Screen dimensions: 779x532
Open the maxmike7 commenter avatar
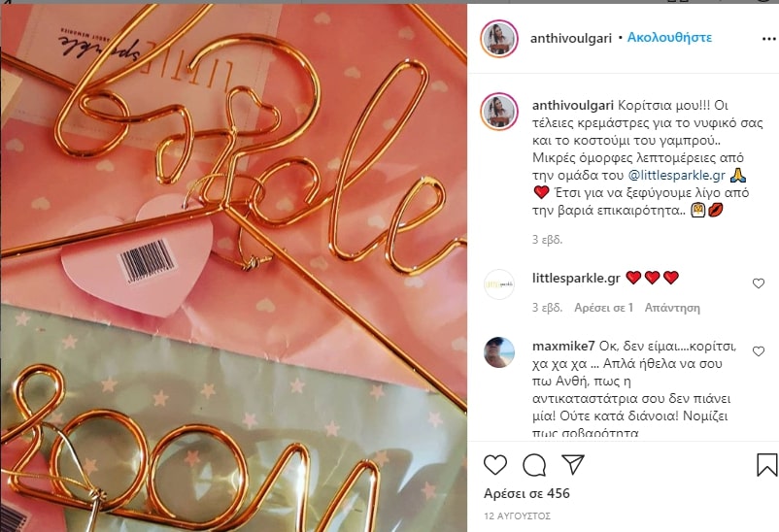tap(499, 352)
